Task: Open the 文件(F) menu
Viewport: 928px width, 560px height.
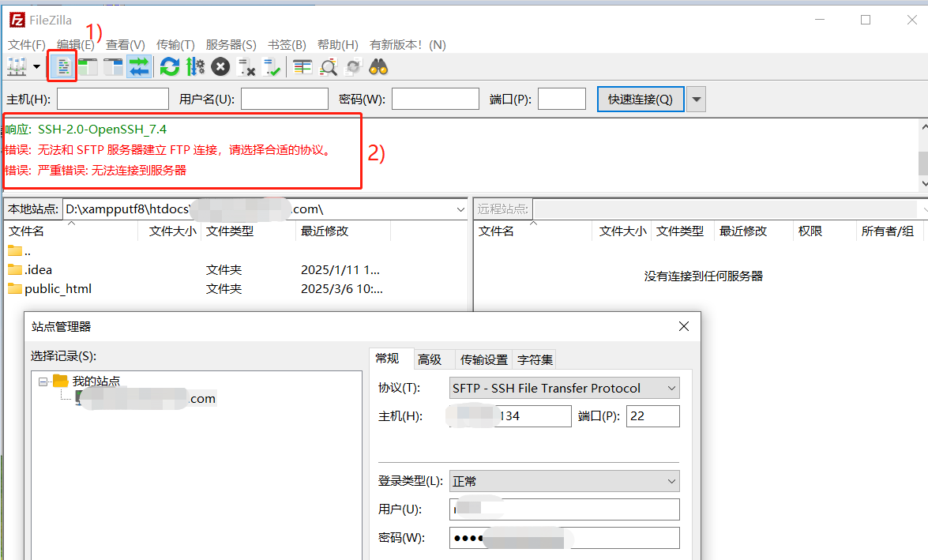Action: tap(26, 45)
